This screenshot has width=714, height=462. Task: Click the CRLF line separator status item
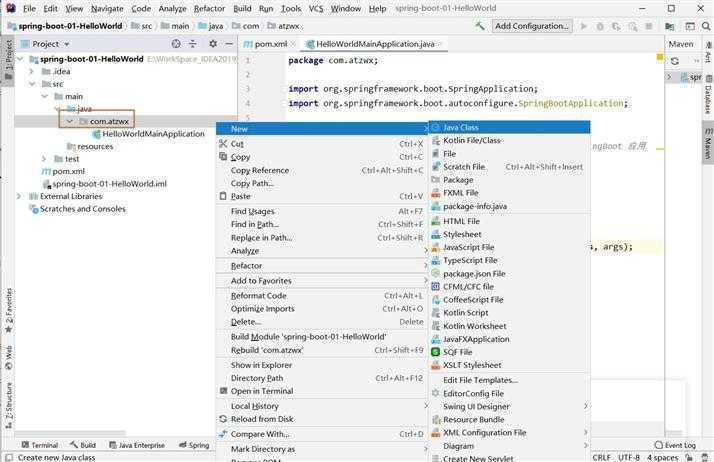click(x=602, y=457)
